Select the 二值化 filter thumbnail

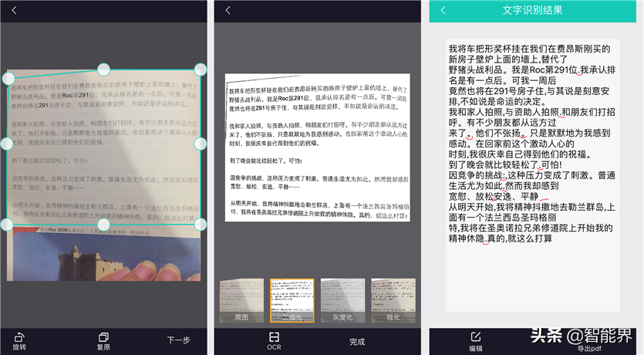pos(292,300)
